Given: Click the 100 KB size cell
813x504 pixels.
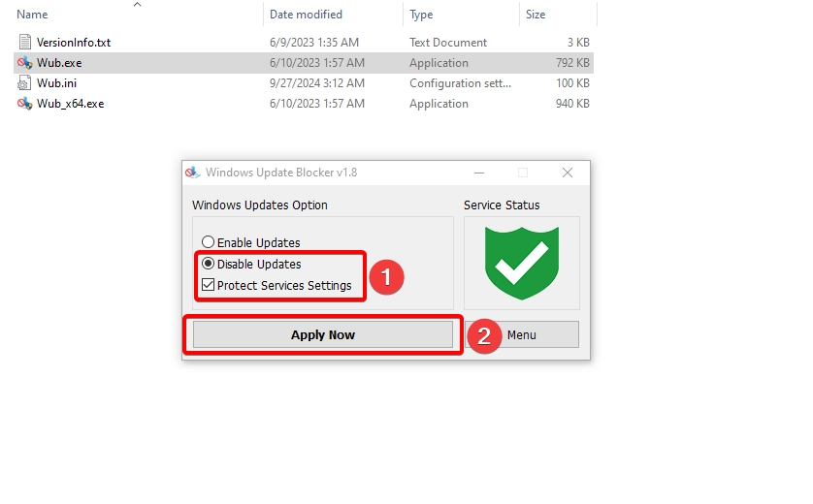Looking at the screenshot, I should [x=572, y=83].
